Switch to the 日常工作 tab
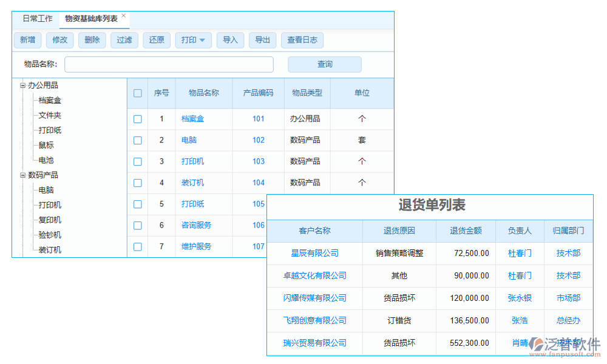This screenshot has height=364, width=607. point(37,19)
